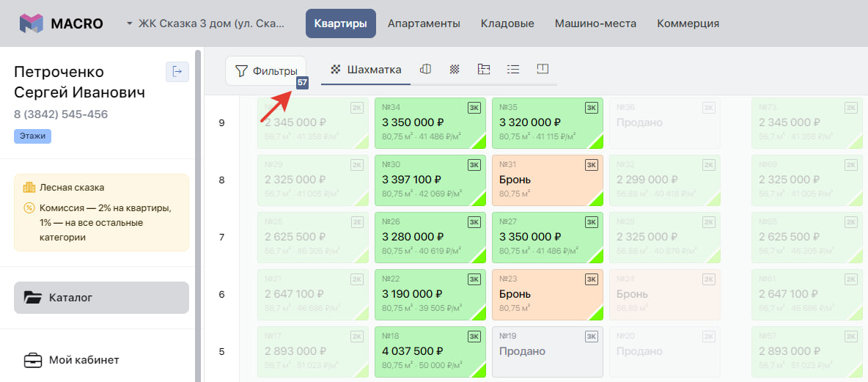Click the filter count badge 57
Viewport: 868px width, 382px height.
(302, 83)
